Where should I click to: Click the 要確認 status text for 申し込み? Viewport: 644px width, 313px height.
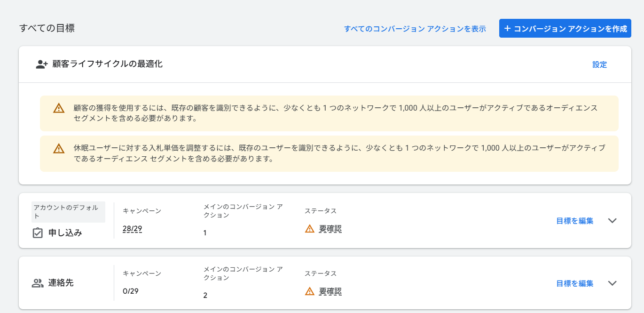330,229
